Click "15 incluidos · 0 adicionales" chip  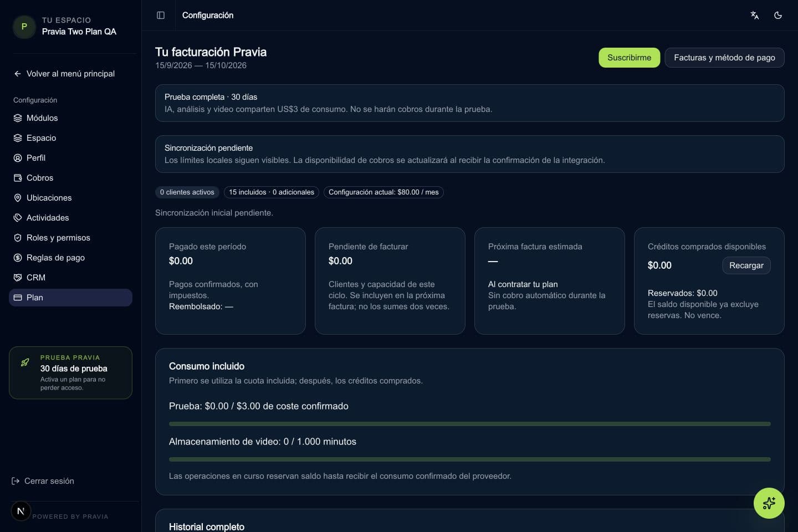(x=272, y=192)
